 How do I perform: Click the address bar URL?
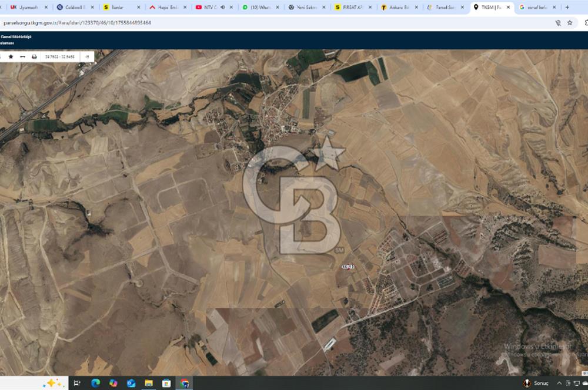tap(77, 23)
